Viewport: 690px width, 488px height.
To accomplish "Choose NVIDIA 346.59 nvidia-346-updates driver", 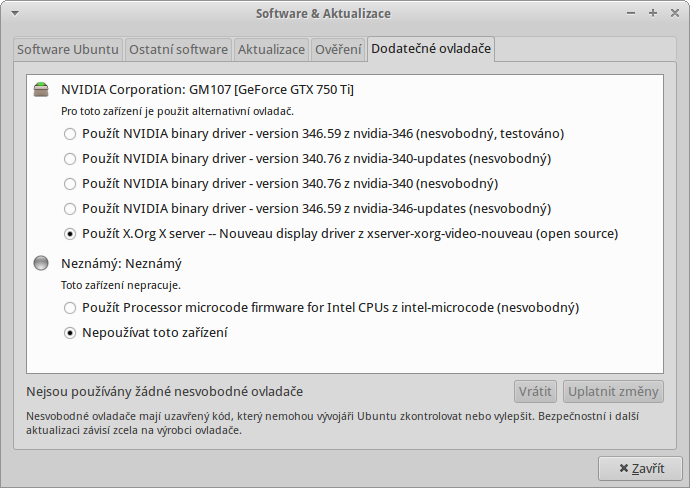I will tap(308, 209).
